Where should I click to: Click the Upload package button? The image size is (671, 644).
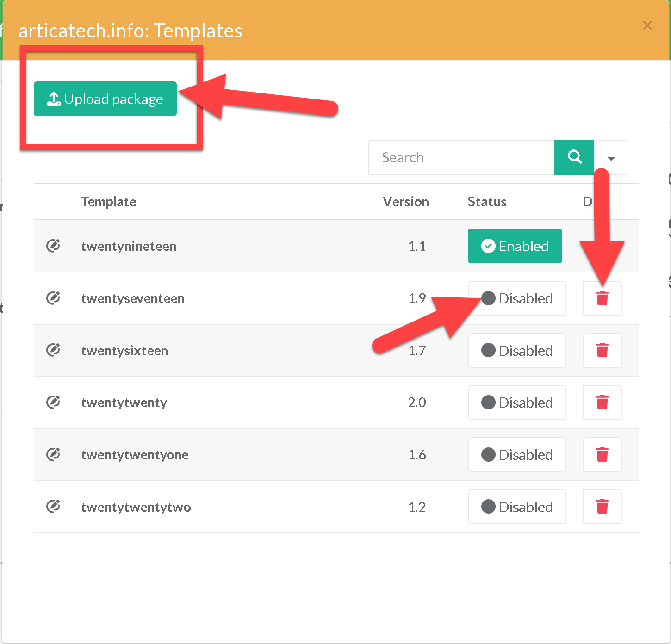pos(105,99)
